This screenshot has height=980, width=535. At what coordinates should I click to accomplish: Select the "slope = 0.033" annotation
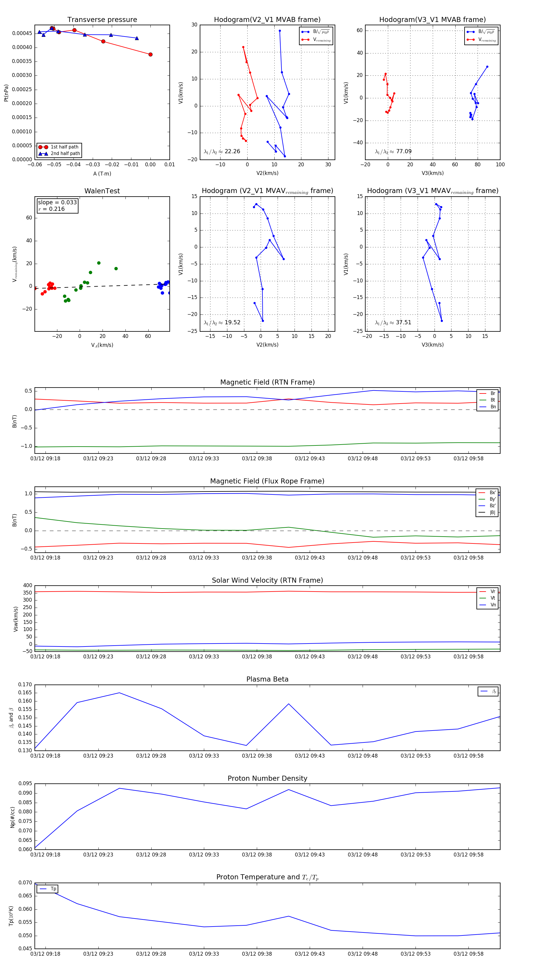[x=57, y=203]
